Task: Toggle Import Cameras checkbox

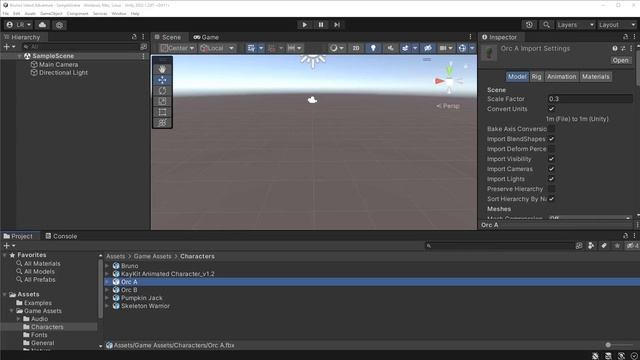Action: [x=551, y=169]
